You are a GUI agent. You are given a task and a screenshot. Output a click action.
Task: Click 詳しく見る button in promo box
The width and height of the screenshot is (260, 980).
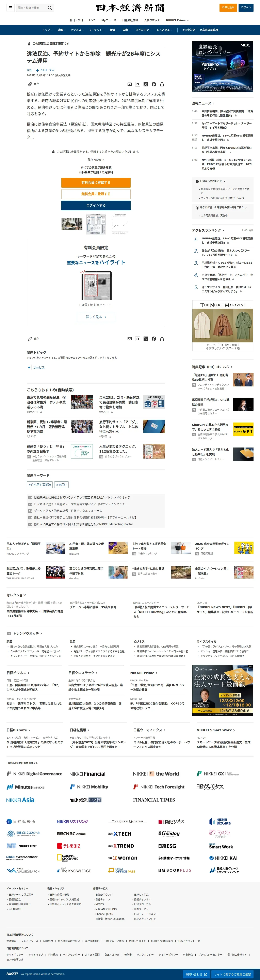(96, 317)
